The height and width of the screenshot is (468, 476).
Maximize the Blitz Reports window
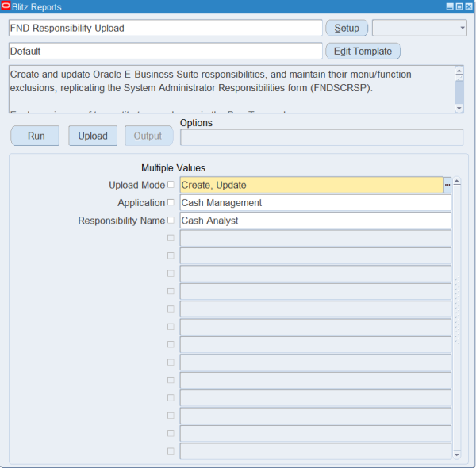pos(459,6)
